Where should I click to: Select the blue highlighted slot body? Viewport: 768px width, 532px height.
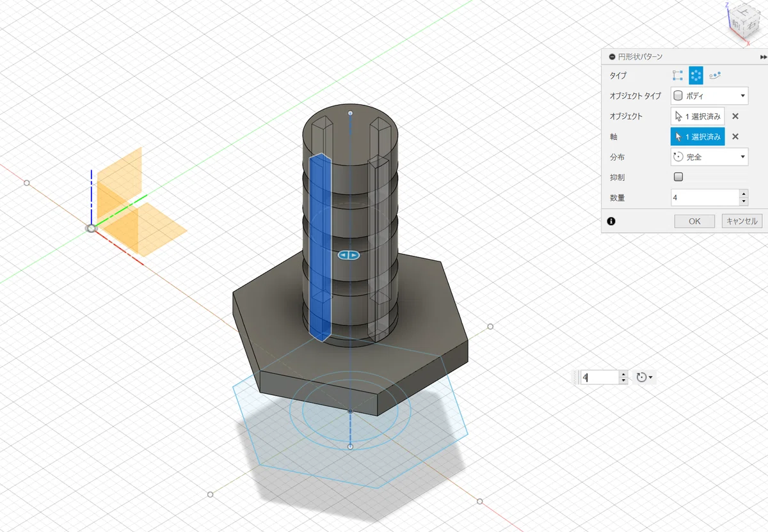point(320,246)
